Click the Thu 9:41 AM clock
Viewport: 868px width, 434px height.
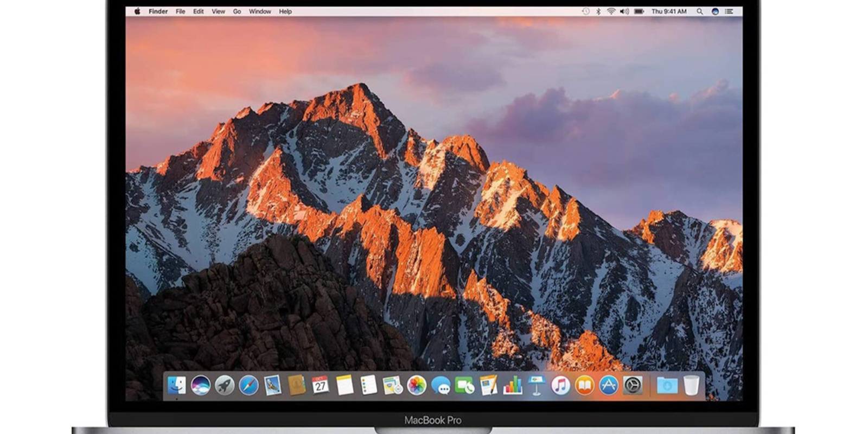[669, 11]
